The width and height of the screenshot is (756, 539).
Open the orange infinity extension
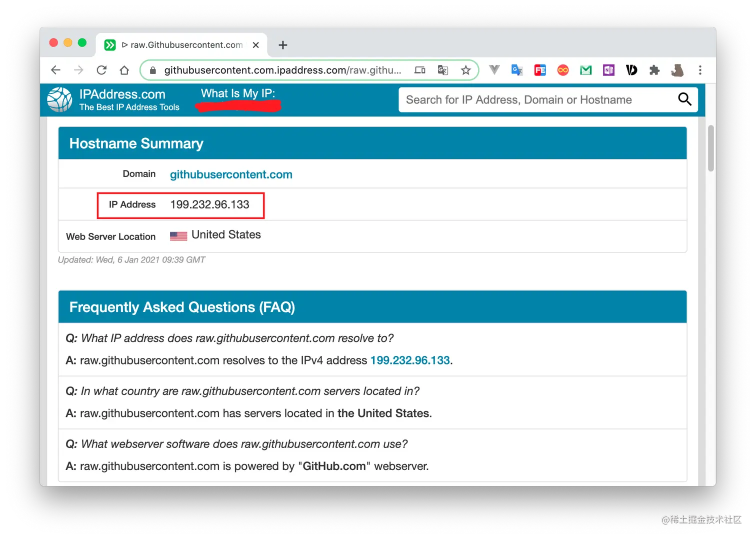(563, 70)
